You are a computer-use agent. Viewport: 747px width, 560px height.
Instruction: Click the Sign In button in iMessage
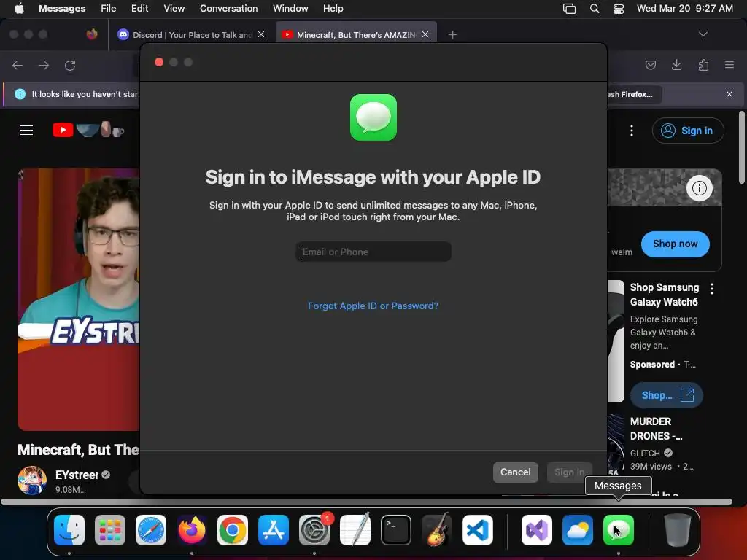click(569, 472)
